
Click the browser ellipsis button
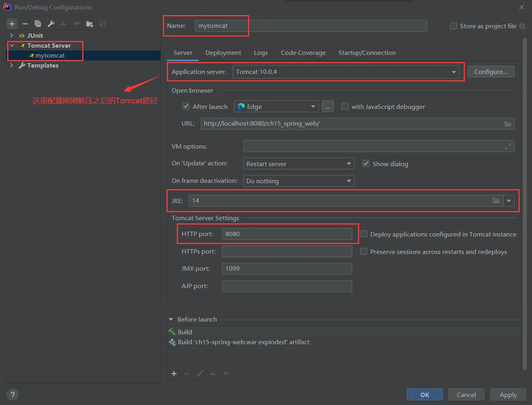(328, 107)
